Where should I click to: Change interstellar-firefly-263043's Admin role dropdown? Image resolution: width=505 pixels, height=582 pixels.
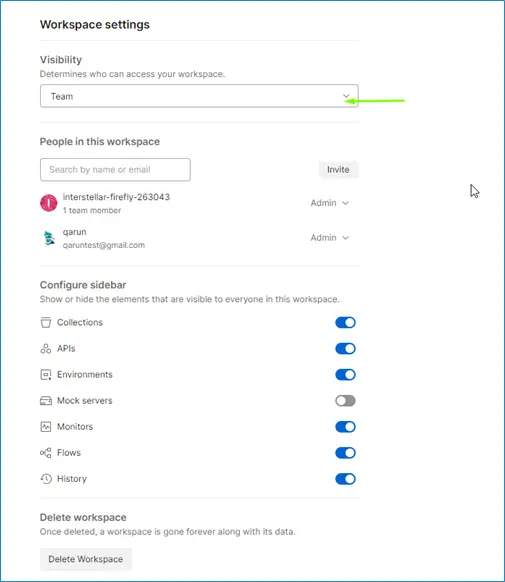coord(329,203)
